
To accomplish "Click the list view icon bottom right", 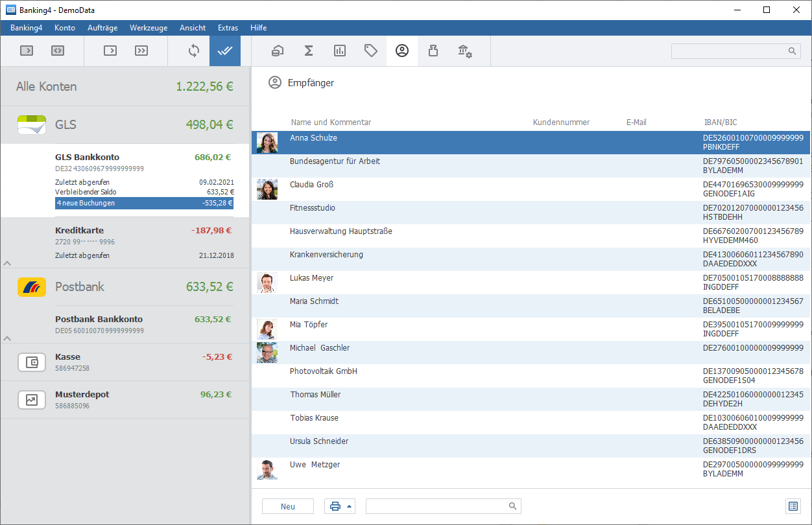I will click(792, 506).
